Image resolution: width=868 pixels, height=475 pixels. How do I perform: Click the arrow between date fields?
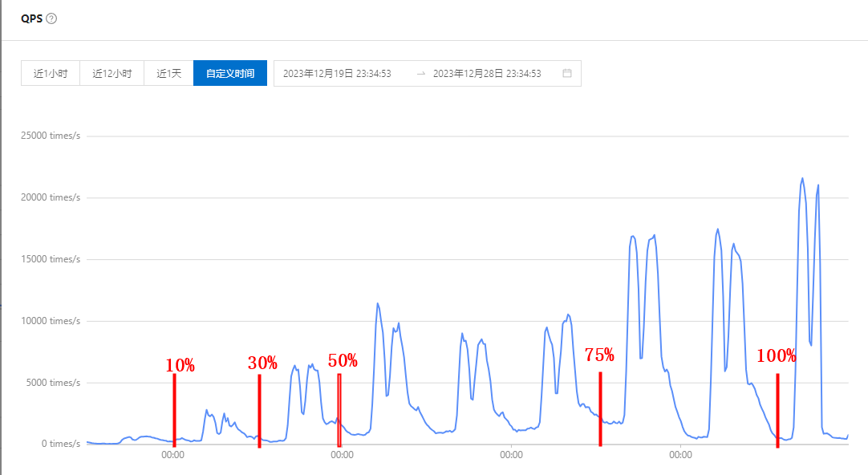[421, 73]
